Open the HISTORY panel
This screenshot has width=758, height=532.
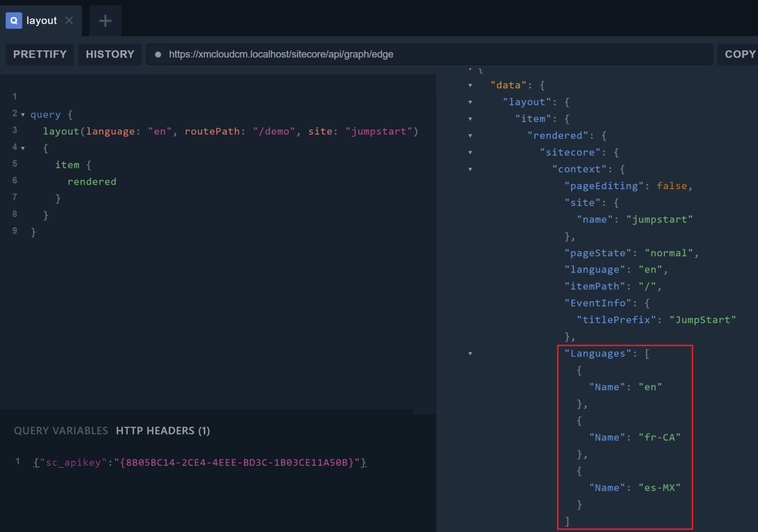pyautogui.click(x=110, y=54)
